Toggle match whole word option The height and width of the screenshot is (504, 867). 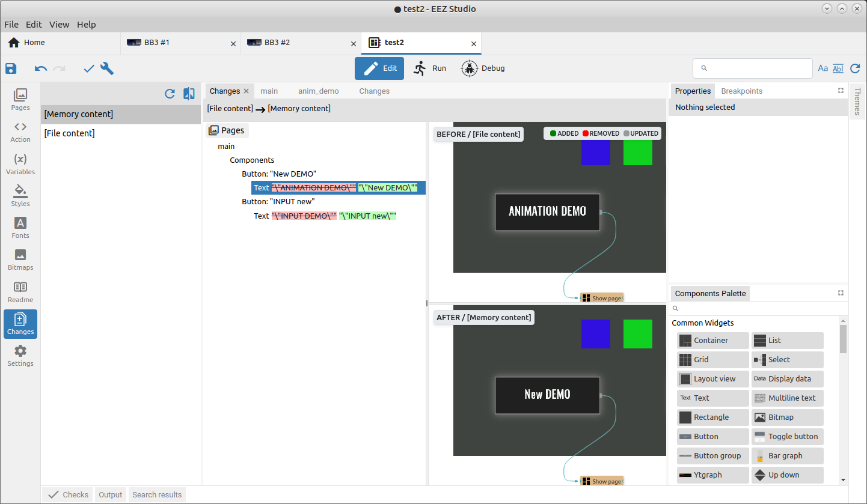[x=838, y=68]
